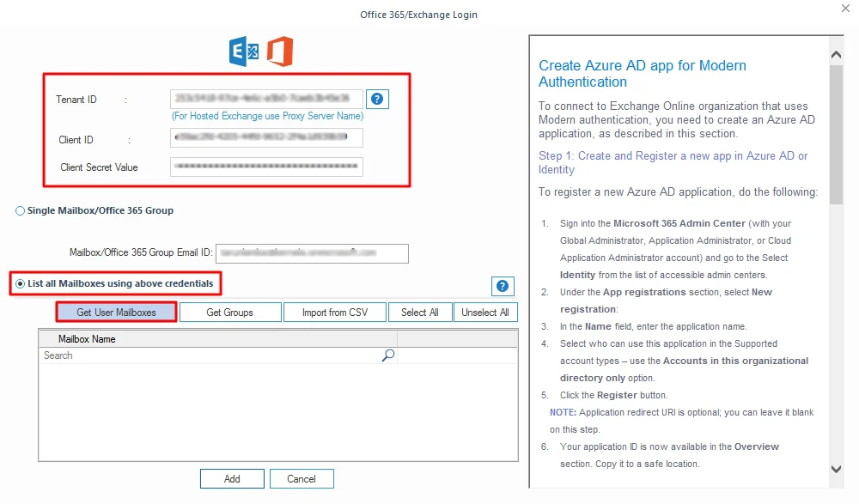Click the Get User Mailboxes button

point(116,313)
